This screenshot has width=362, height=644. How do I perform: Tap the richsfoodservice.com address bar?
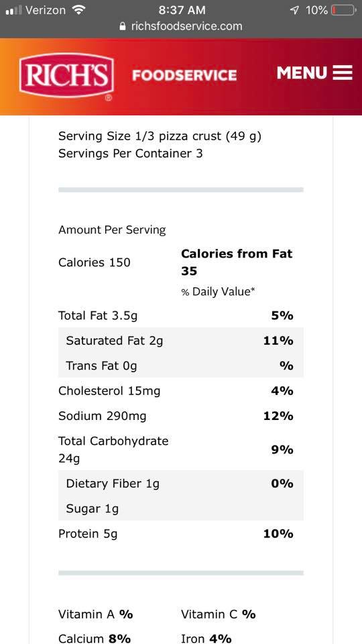[181, 26]
